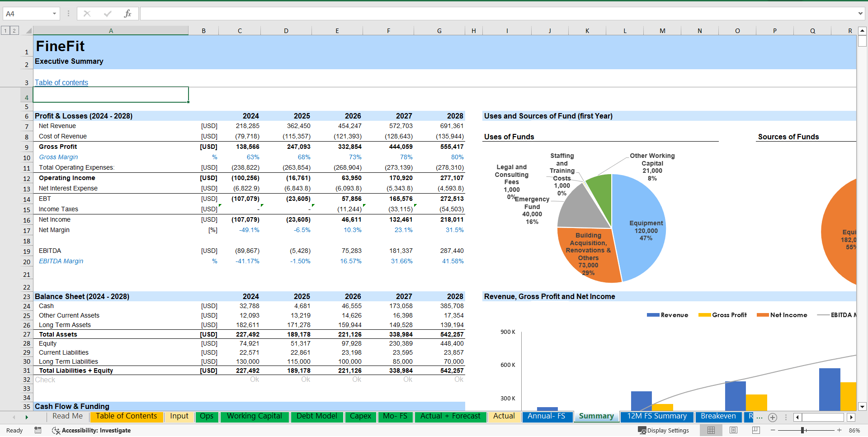The width and height of the screenshot is (868, 437).
Task: Open the Table of Contents sheet tab
Action: coord(126,416)
